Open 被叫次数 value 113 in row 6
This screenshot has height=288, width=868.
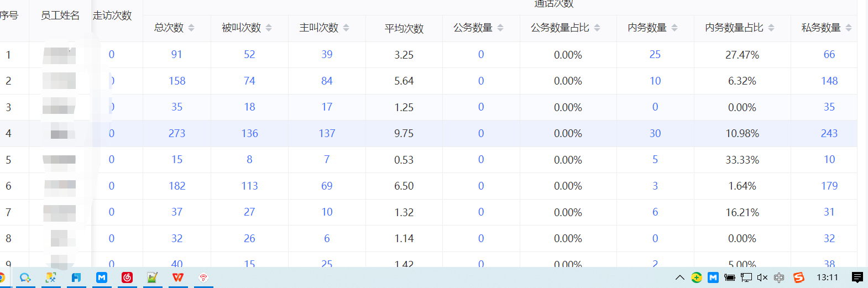pos(249,186)
